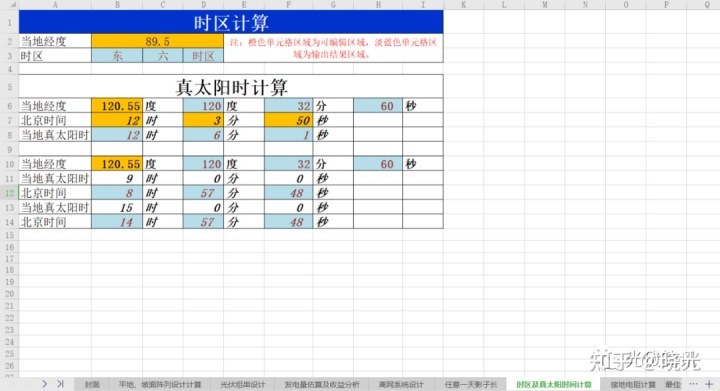Image resolution: width=720 pixels, height=391 pixels.
Task: Click the orange 120.55 cell in row 6
Action: click(x=117, y=106)
